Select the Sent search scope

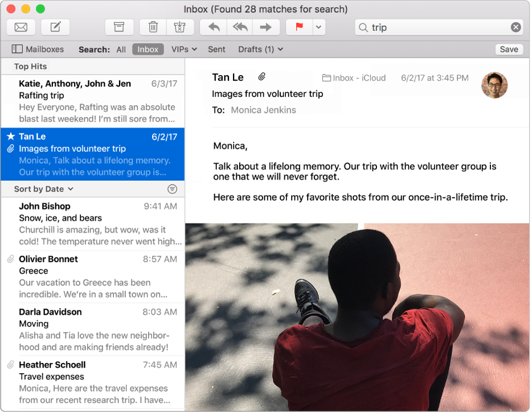pos(216,50)
